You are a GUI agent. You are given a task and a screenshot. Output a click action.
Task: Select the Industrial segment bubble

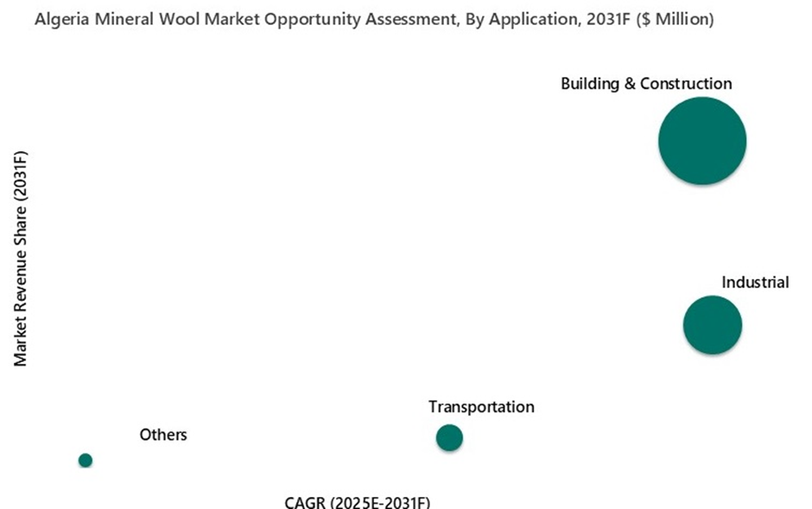coord(712,325)
